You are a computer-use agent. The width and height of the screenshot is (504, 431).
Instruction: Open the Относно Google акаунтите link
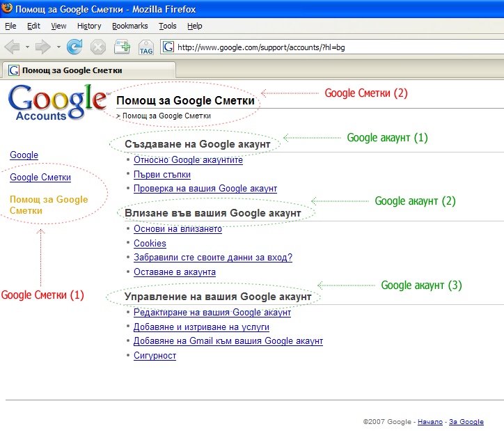pos(188,159)
